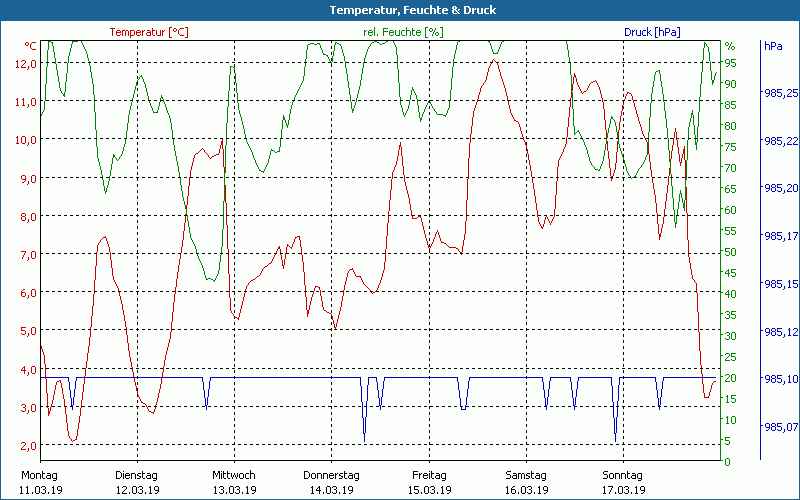This screenshot has height=500, width=800.
Task: Click the 985,25 tick on pressure axis
Action: pos(780,93)
